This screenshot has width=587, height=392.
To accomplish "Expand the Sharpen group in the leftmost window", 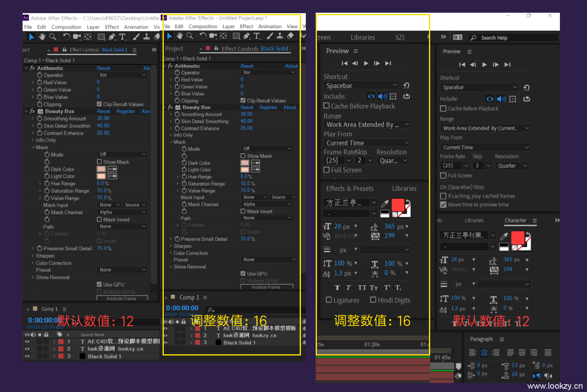I will tap(33, 255).
